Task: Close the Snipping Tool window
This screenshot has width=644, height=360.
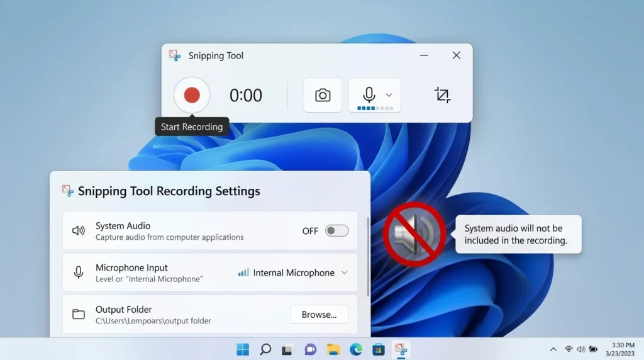Action: click(457, 55)
